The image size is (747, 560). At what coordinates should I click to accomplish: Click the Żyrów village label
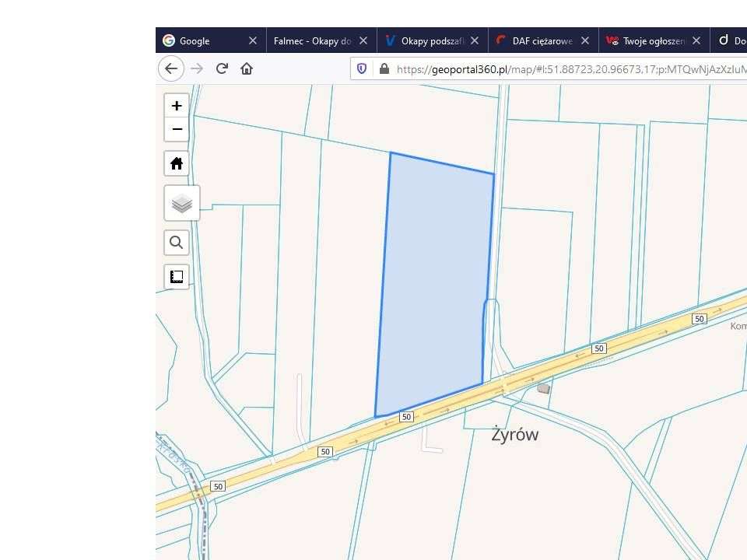tap(515, 434)
